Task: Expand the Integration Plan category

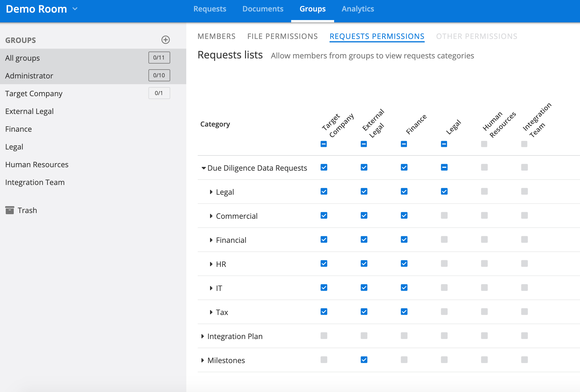Action: 203,336
